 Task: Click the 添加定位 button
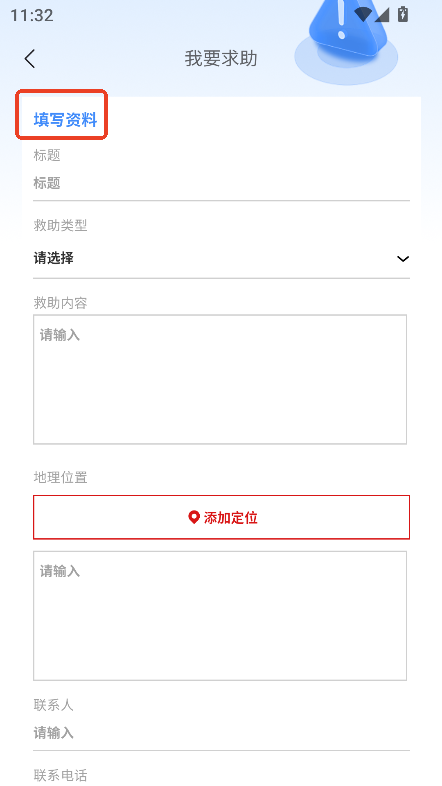(222, 517)
